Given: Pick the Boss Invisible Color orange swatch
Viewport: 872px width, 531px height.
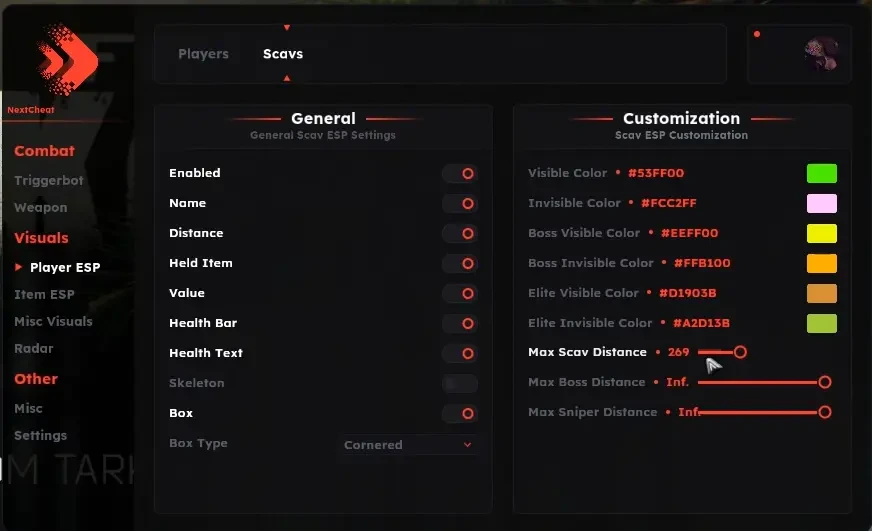Looking at the screenshot, I should [821, 264].
